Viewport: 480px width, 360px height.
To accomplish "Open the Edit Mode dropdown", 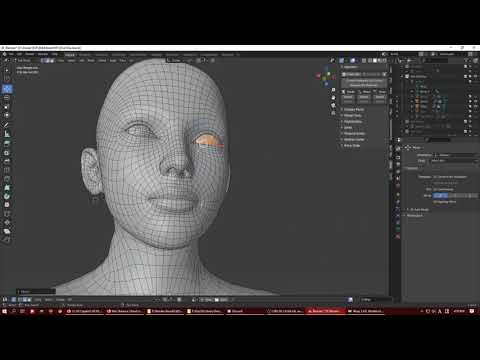I will 25,60.
